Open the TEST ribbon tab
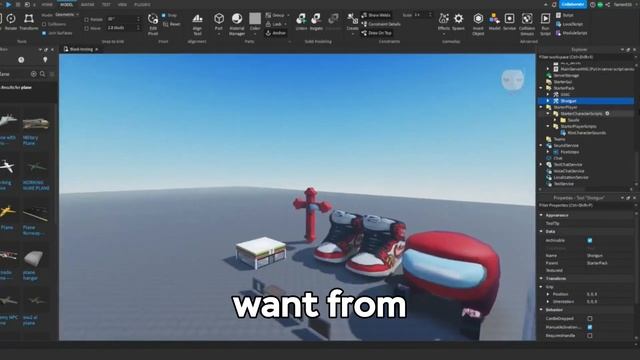This screenshot has height=360, width=640. tap(106, 4)
